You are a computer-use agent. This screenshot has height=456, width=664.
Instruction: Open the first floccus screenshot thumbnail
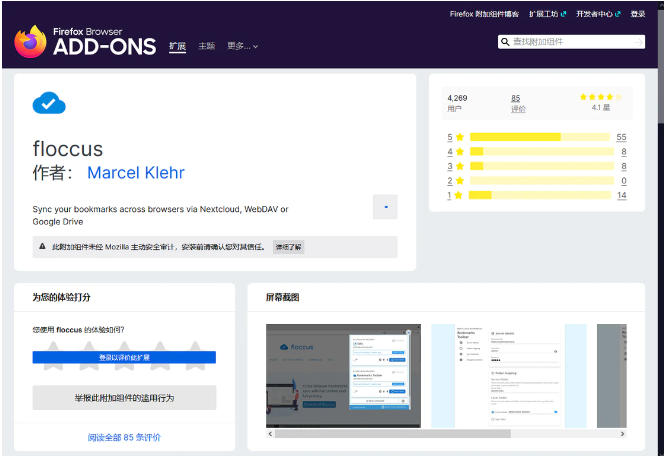[343, 376]
